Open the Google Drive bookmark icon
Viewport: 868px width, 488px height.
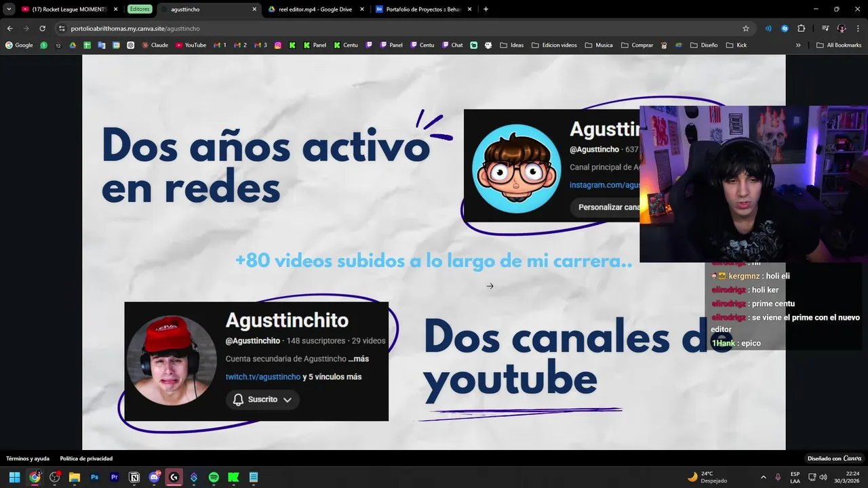[x=73, y=45]
